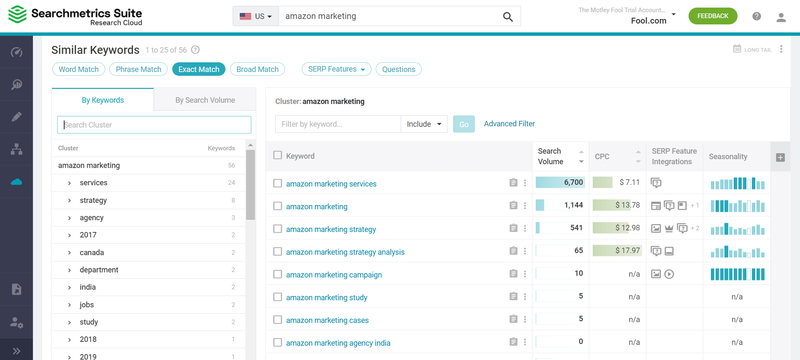Expand the jobs cluster
The width and height of the screenshot is (800, 360).
coord(69,304)
